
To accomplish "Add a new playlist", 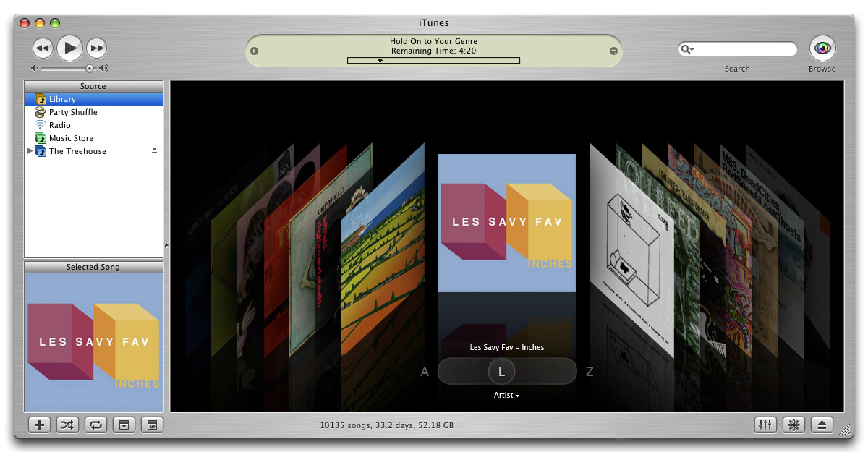I will point(39,425).
